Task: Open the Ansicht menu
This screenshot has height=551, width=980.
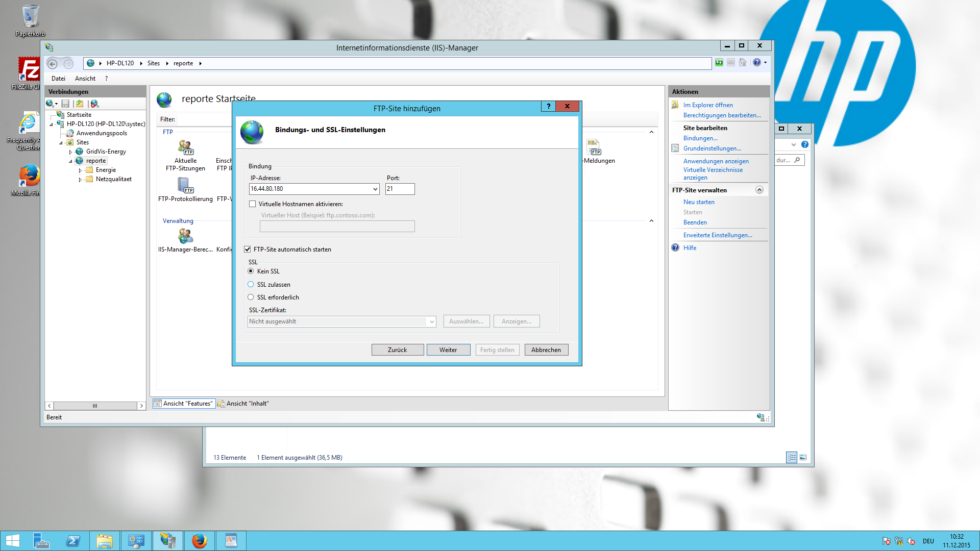Action: point(85,79)
